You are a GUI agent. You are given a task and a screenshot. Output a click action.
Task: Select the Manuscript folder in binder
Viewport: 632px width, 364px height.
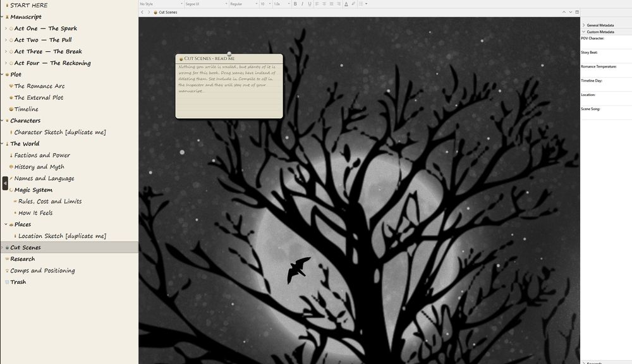(x=26, y=17)
